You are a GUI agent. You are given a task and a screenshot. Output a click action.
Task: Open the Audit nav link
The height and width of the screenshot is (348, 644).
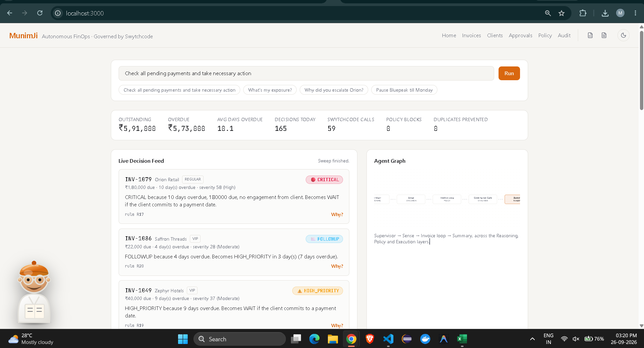[564, 35]
